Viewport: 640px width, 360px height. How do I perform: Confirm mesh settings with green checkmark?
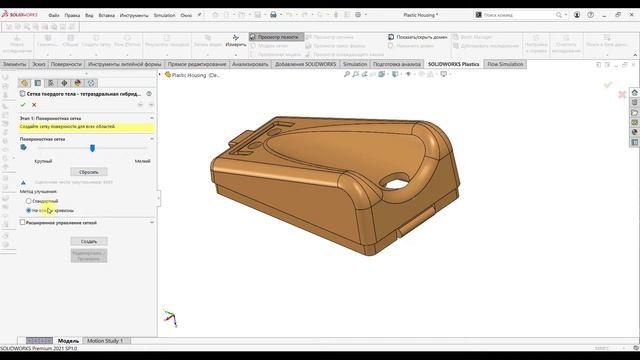[23, 105]
